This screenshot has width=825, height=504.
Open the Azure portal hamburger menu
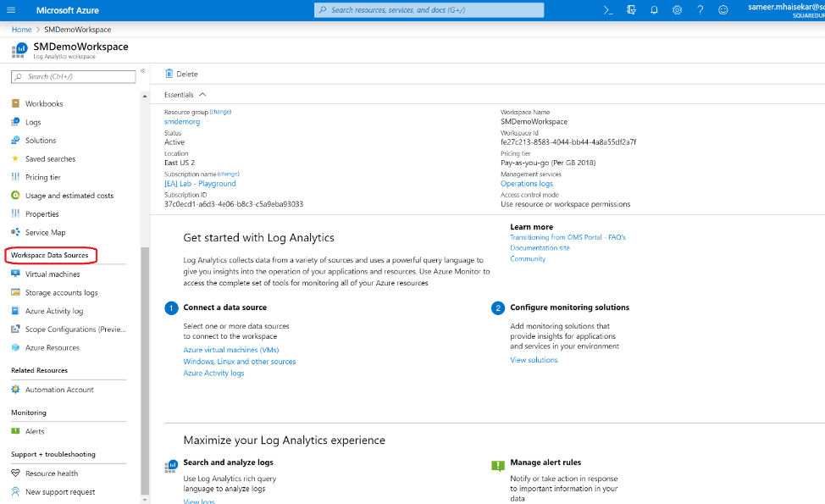click(11, 10)
